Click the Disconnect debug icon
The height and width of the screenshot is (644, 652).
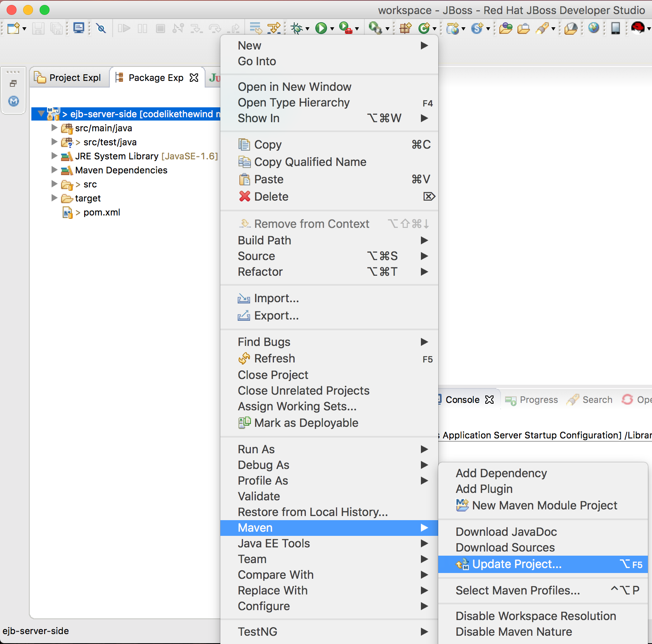[178, 28]
